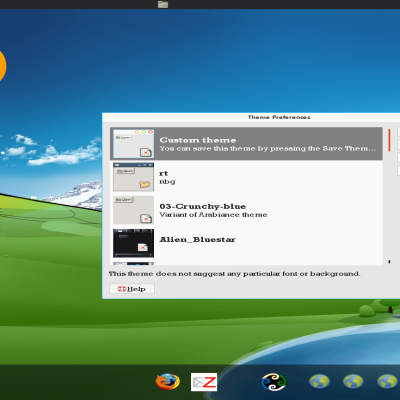Click the leftmost globe icon in the dock
This screenshot has width=400, height=400.
[319, 382]
